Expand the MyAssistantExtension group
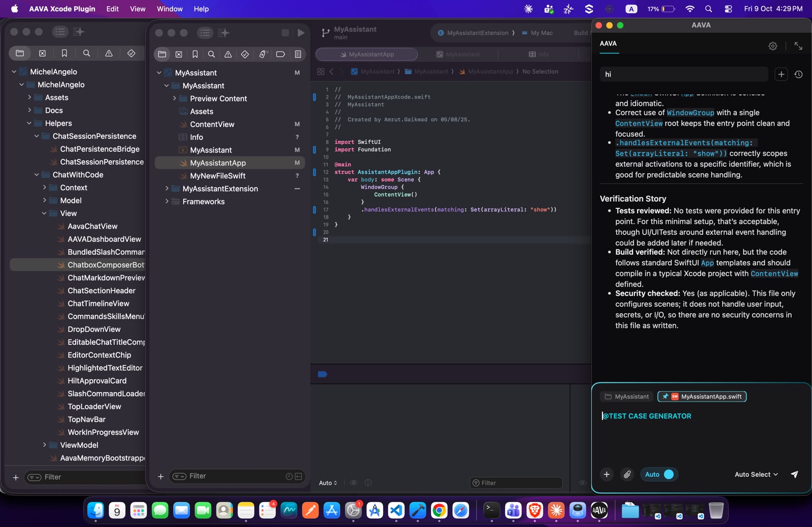Screen dimensions: 812x527 [166, 189]
